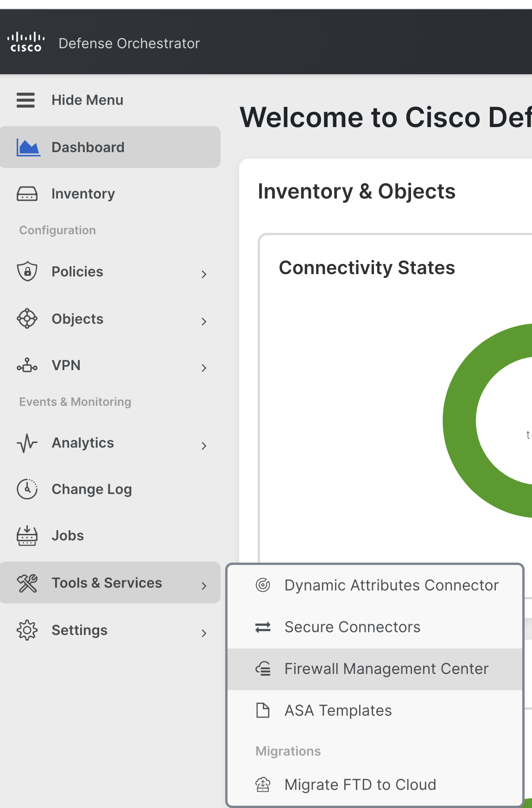532x808 pixels.
Task: Click the Objects icon in sidebar
Action: pyautogui.click(x=27, y=319)
